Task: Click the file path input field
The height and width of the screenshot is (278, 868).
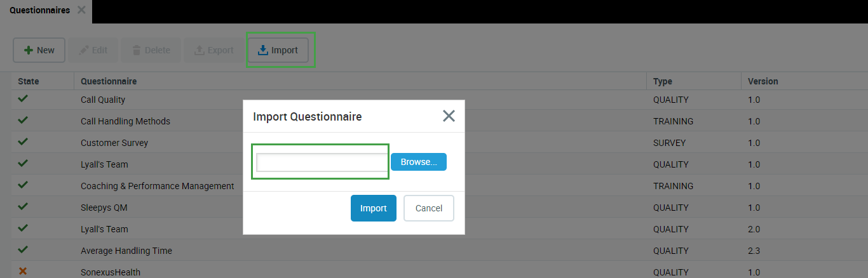Action: [322, 162]
